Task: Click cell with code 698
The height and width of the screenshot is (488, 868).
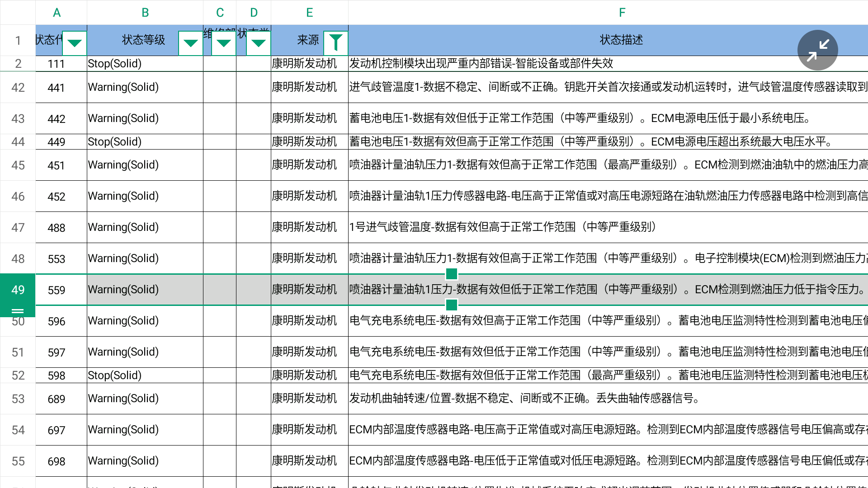Action: coord(61,461)
